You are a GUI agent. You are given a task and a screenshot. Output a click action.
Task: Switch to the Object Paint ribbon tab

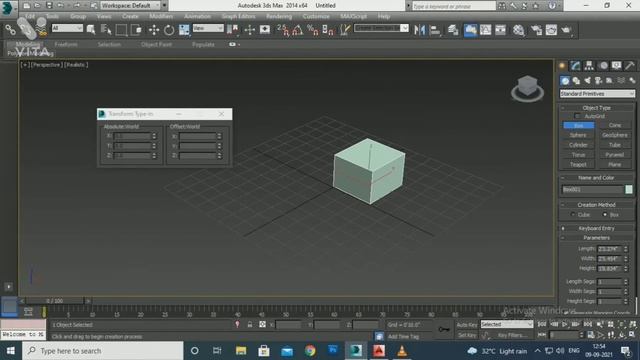(x=156, y=44)
